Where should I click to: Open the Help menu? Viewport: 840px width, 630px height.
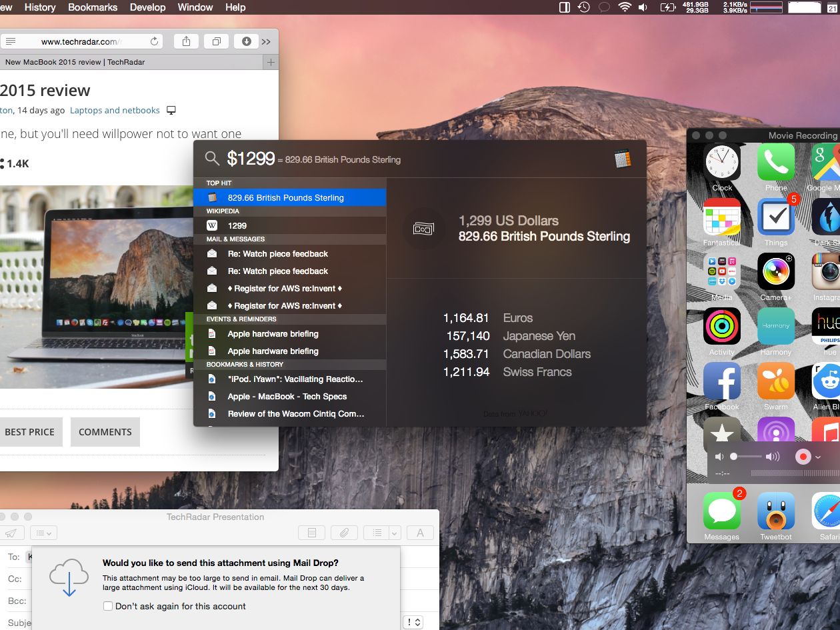pyautogui.click(x=235, y=7)
